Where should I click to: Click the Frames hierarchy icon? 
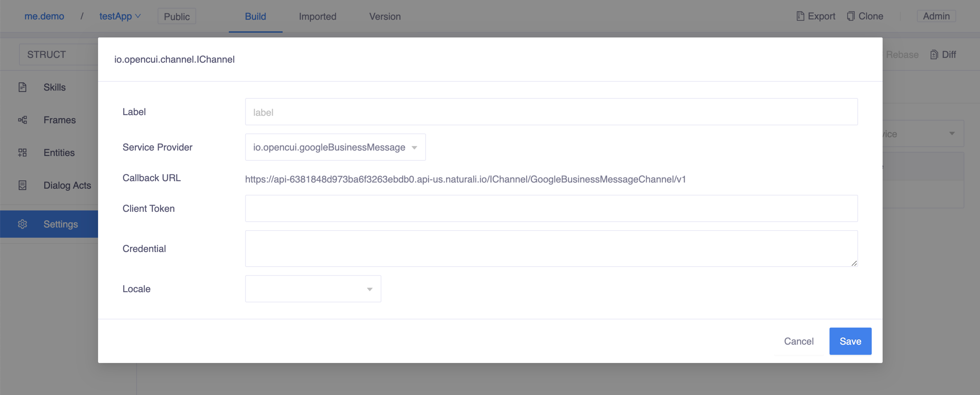click(x=22, y=120)
